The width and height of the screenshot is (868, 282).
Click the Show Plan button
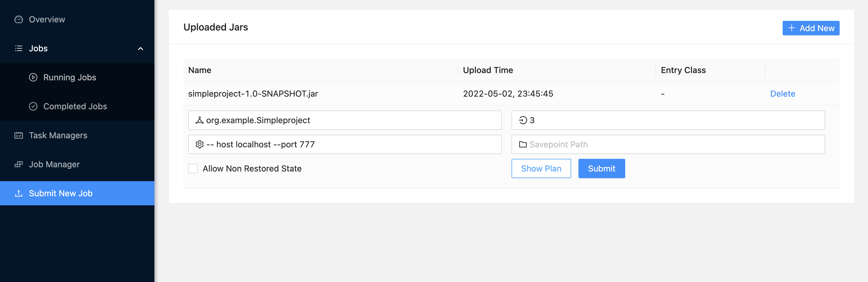[x=541, y=169]
